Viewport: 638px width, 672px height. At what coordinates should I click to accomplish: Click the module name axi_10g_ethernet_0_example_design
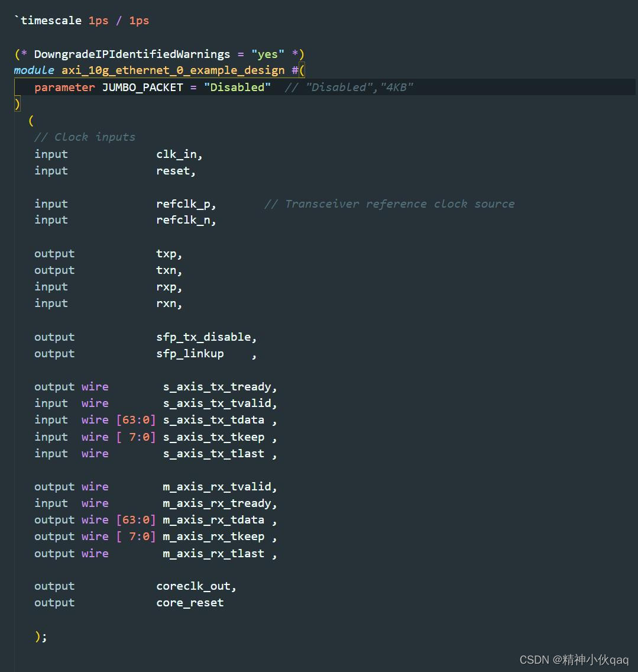pos(173,70)
